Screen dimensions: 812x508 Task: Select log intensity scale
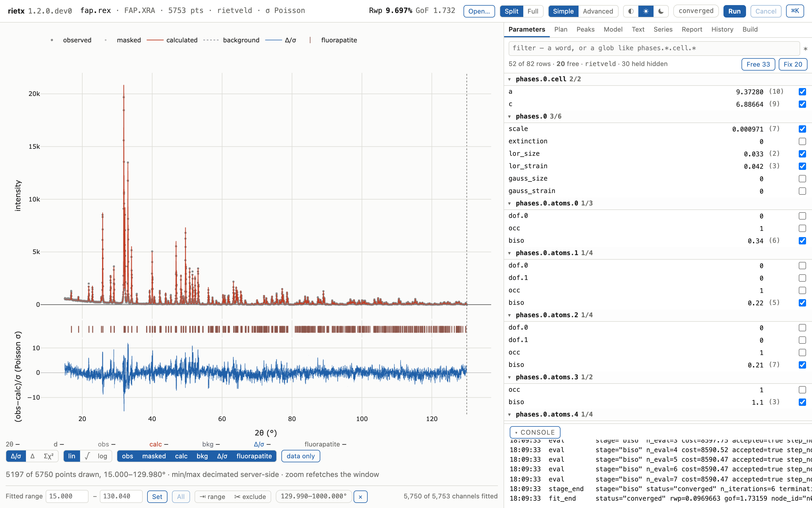point(102,456)
